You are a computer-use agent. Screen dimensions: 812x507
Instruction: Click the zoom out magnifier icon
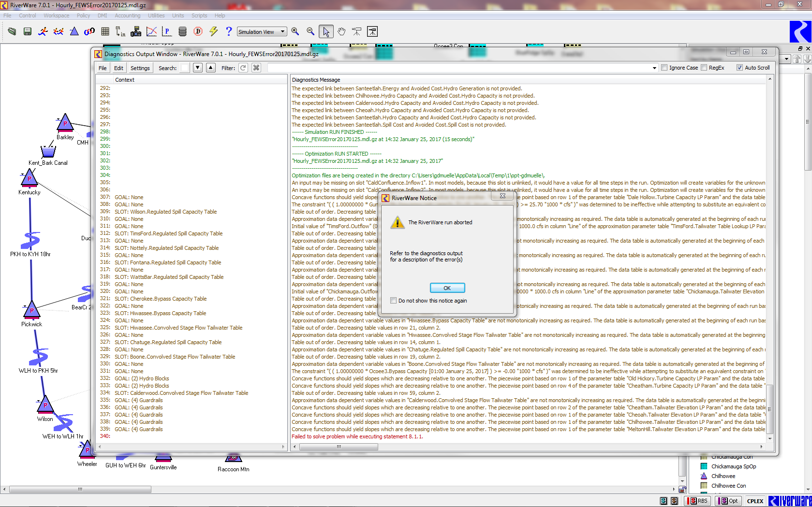[x=310, y=31]
